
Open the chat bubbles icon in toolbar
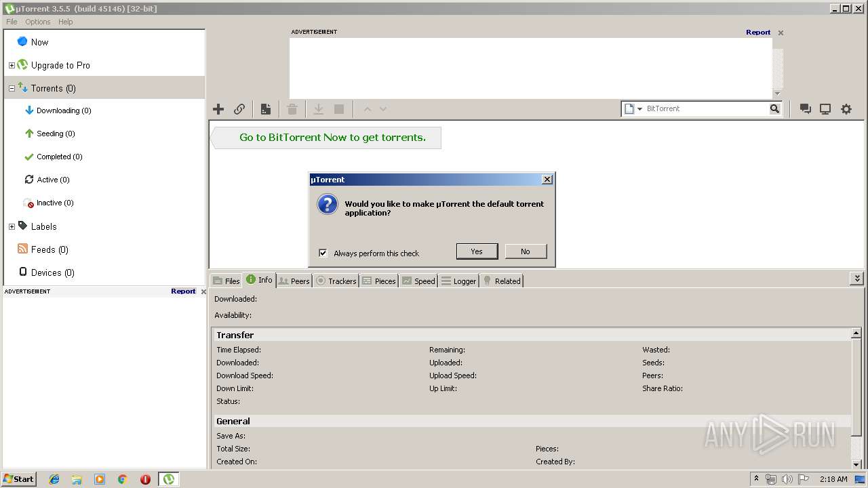point(806,109)
